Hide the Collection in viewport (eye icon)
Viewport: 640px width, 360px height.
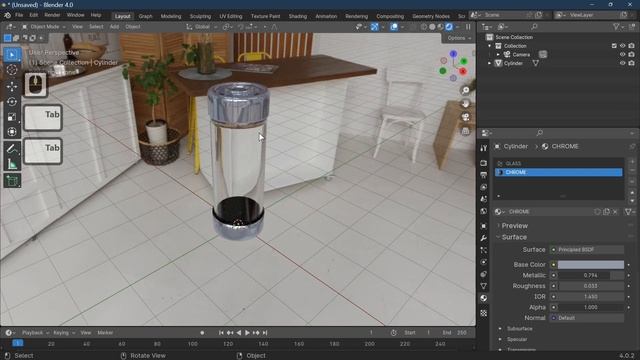click(622, 46)
